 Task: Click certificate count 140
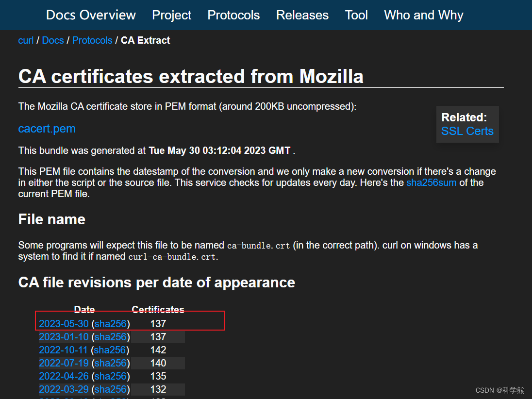point(158,363)
